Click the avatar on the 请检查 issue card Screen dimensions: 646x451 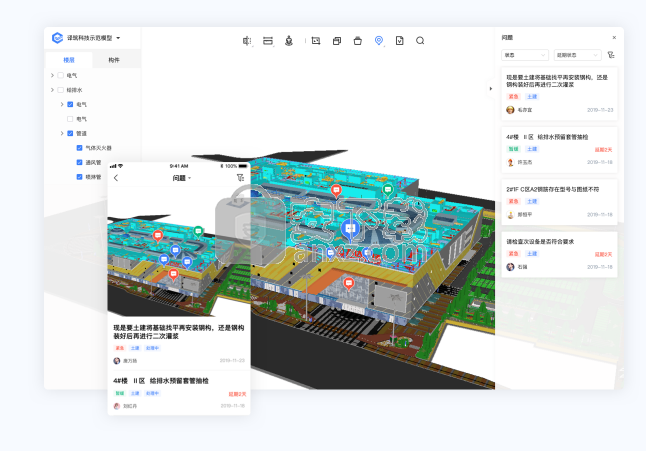pyautogui.click(x=510, y=267)
